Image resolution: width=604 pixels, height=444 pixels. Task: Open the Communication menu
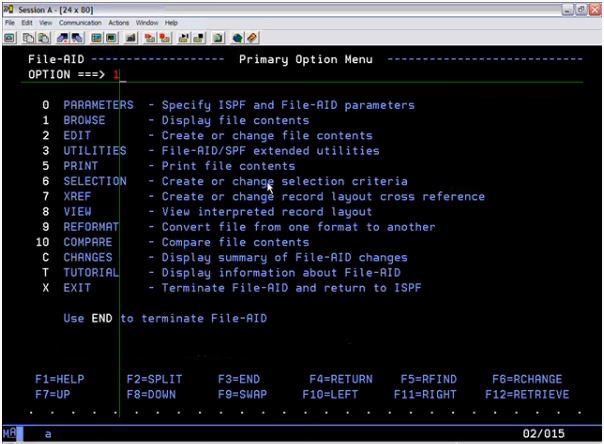click(80, 23)
